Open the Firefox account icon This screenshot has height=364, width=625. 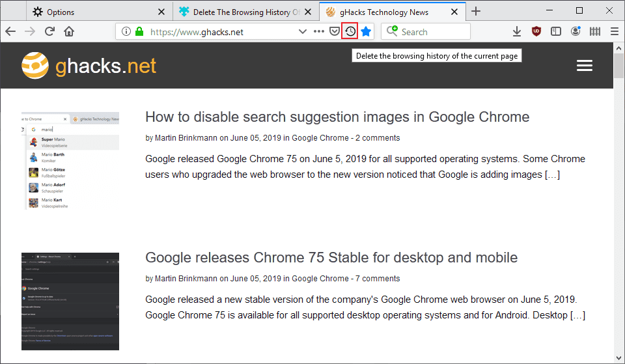click(576, 31)
